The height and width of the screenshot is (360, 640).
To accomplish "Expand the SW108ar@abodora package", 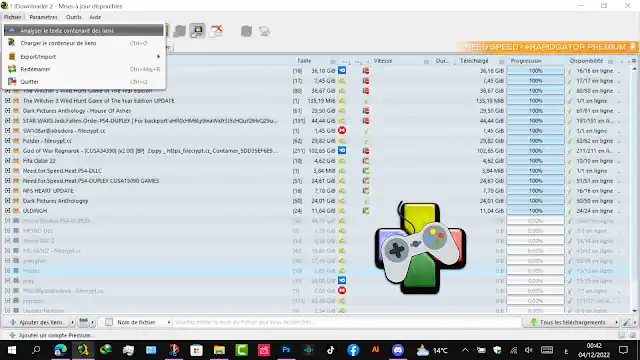I will click(x=7, y=131).
